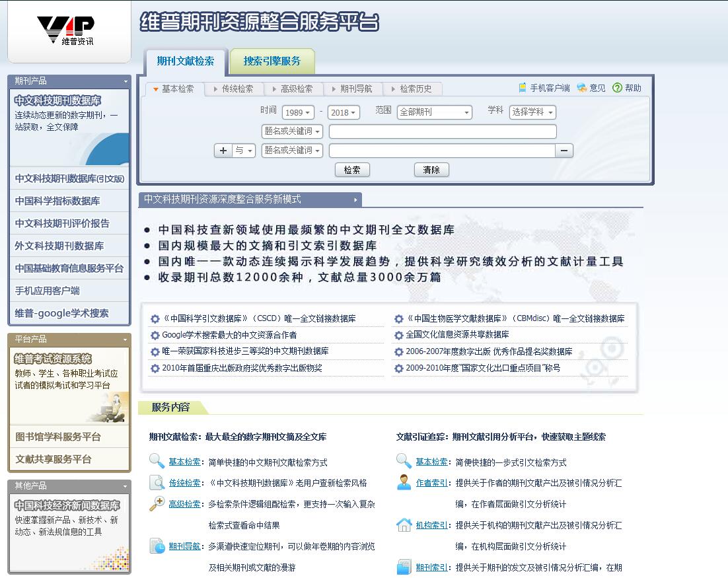Open the 选择学科 subject dropdown
The height and width of the screenshot is (578, 728).
pyautogui.click(x=532, y=112)
